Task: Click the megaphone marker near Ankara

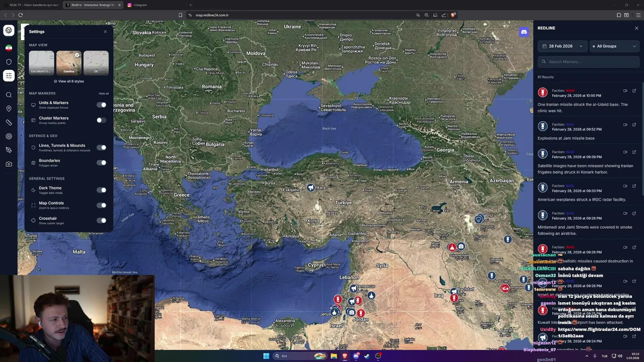Action: pos(310,188)
